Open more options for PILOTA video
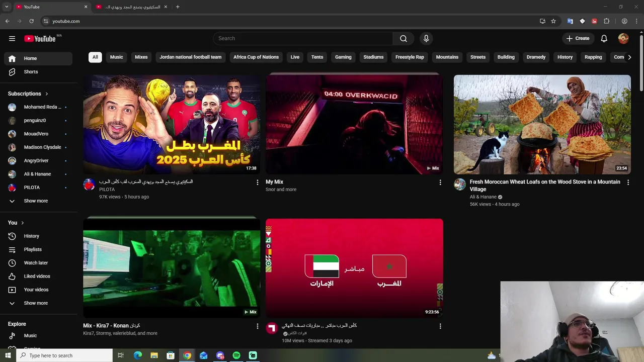This screenshot has height=362, width=644. [x=258, y=183]
